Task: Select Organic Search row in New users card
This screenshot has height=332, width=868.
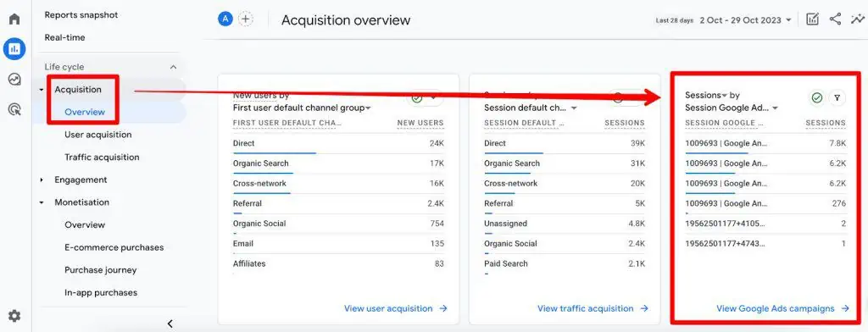Action: click(x=338, y=163)
